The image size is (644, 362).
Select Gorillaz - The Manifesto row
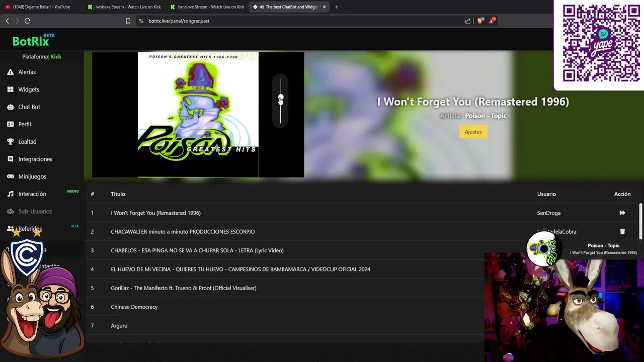(362, 288)
